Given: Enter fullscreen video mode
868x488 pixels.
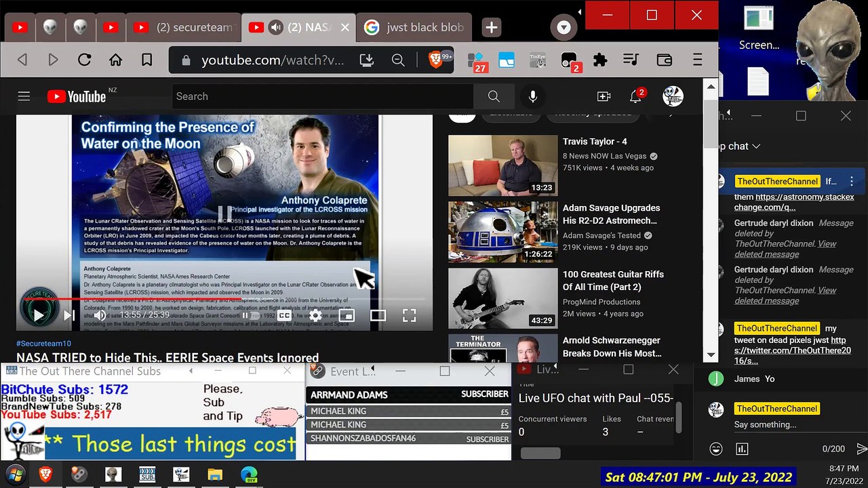Looking at the screenshot, I should [x=409, y=315].
